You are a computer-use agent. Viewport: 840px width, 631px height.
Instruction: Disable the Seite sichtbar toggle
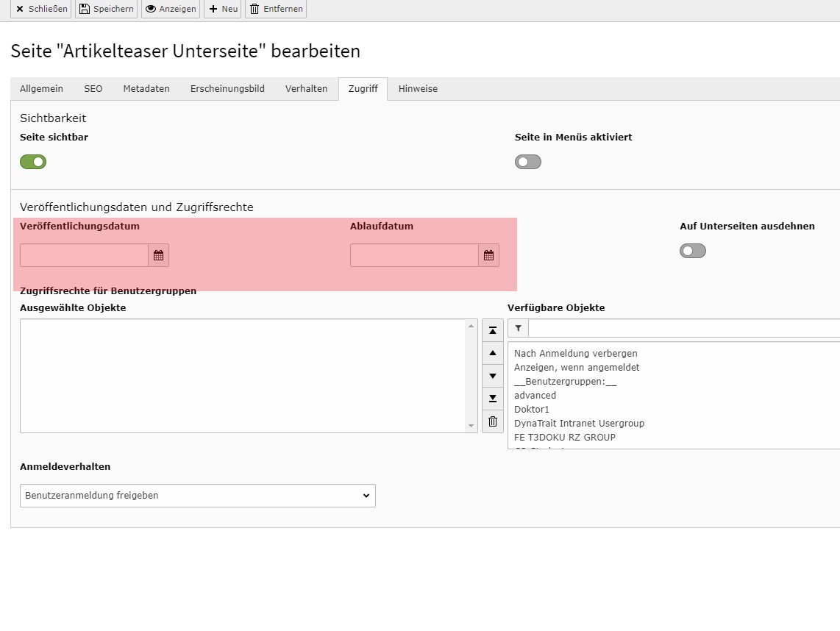coord(33,162)
